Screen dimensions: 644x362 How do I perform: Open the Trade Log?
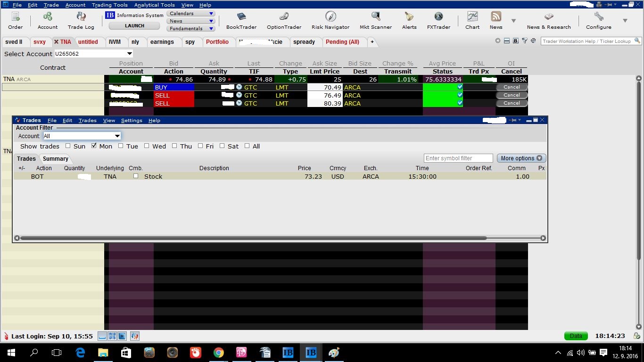coord(81,21)
